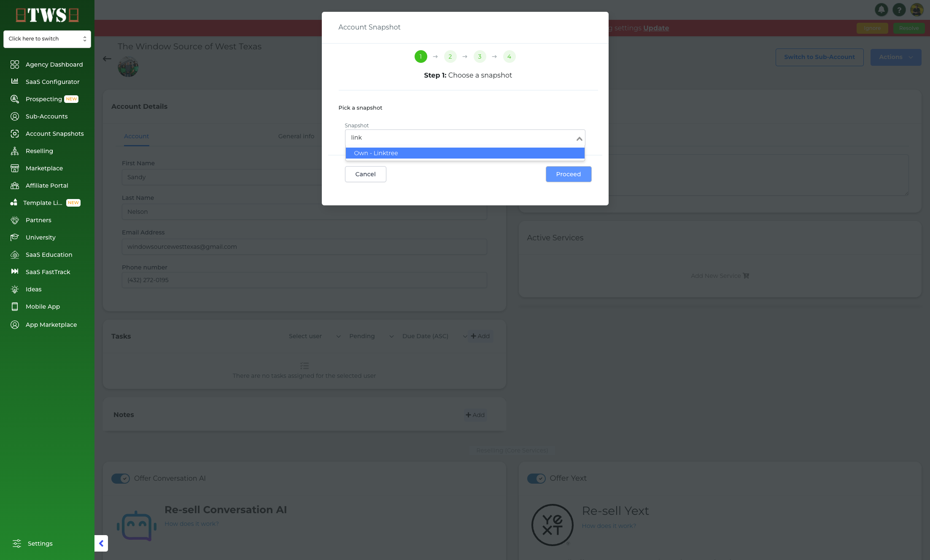
Task: Open user profile avatar top right
Action: click(x=917, y=9)
